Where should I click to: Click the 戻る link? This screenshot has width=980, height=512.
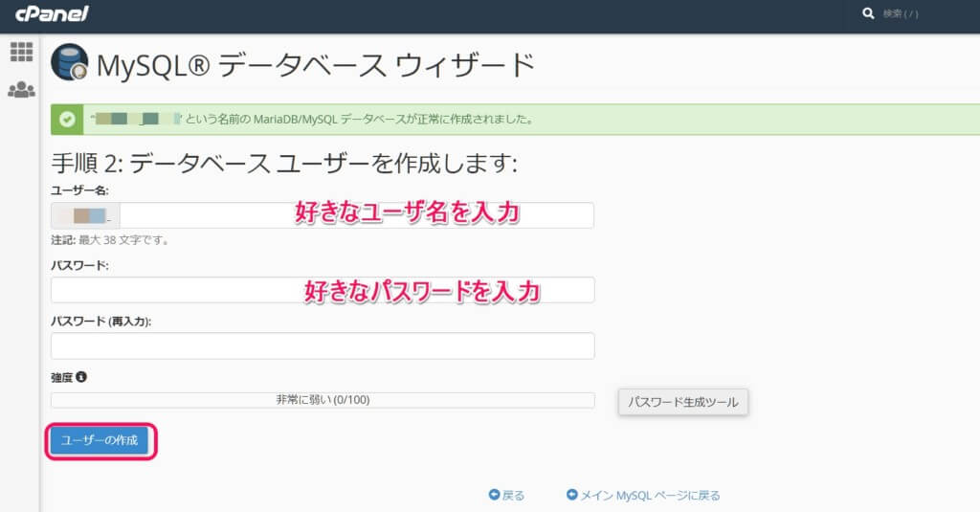click(513, 496)
